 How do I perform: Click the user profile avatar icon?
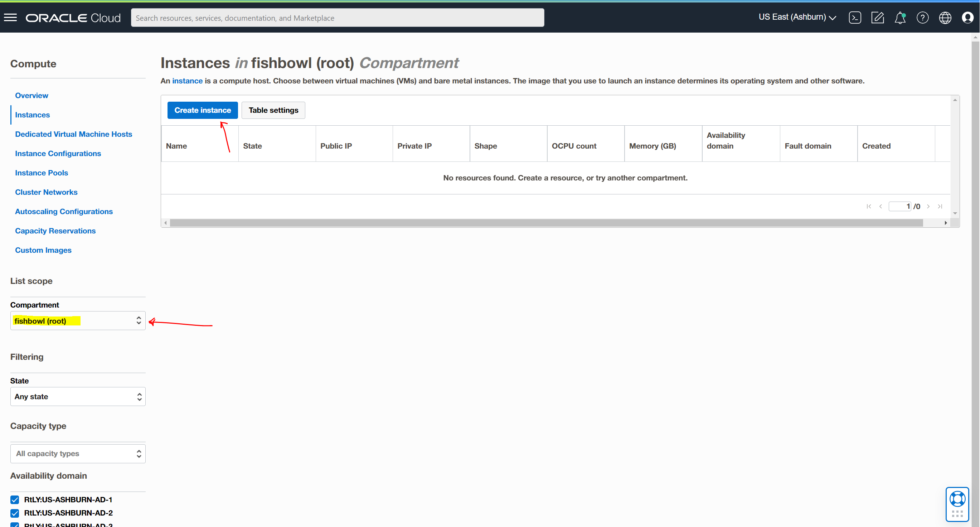coord(967,18)
